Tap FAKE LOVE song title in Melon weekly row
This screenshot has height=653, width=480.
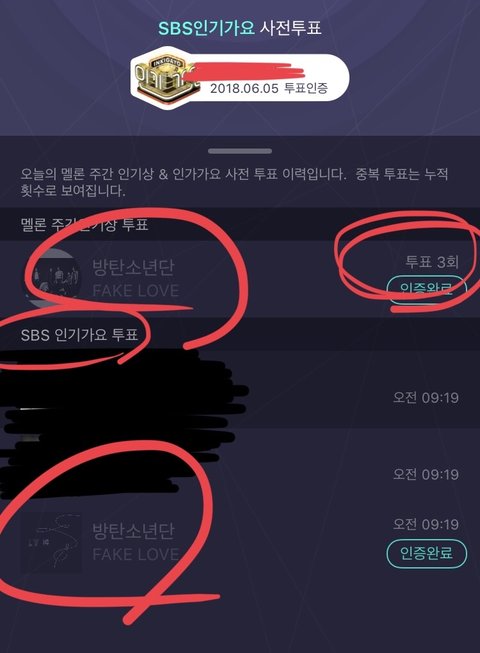[136, 290]
